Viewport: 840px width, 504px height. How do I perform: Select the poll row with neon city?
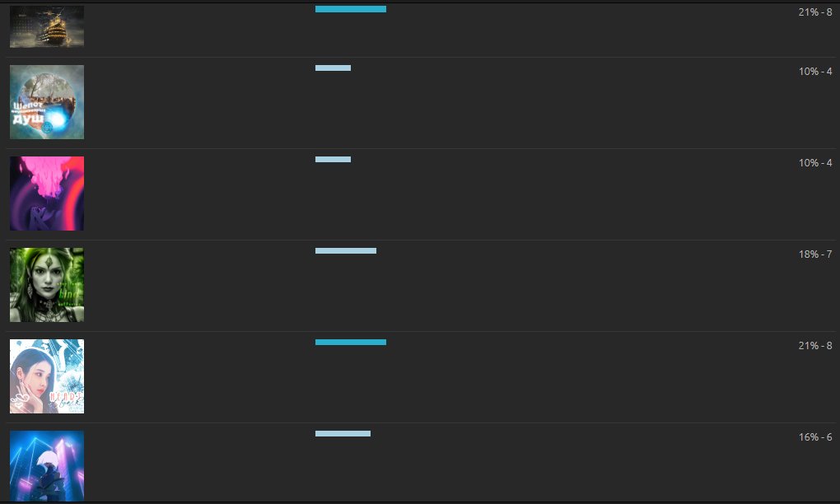click(x=421, y=463)
